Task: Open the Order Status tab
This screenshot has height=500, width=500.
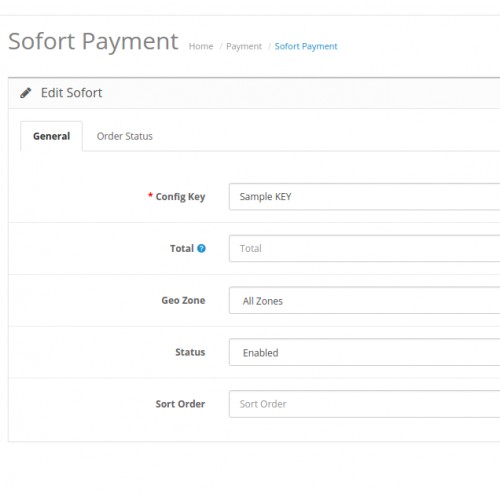Action: (125, 136)
